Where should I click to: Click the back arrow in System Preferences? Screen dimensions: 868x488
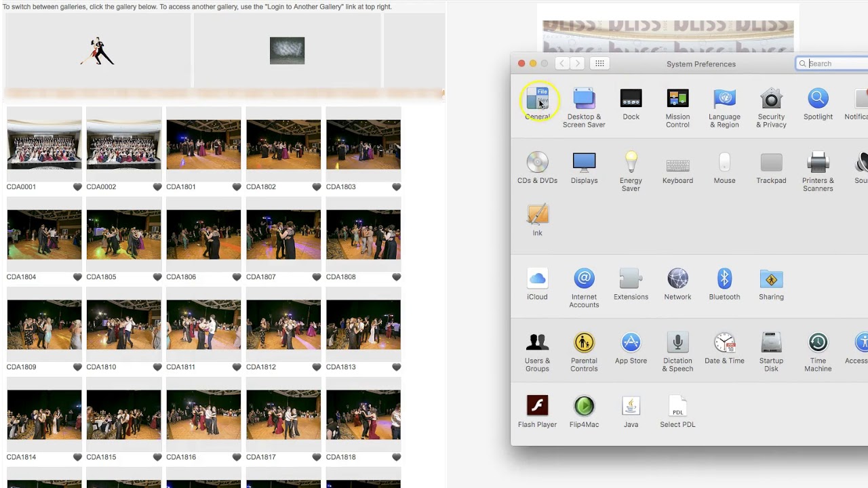[x=561, y=63]
